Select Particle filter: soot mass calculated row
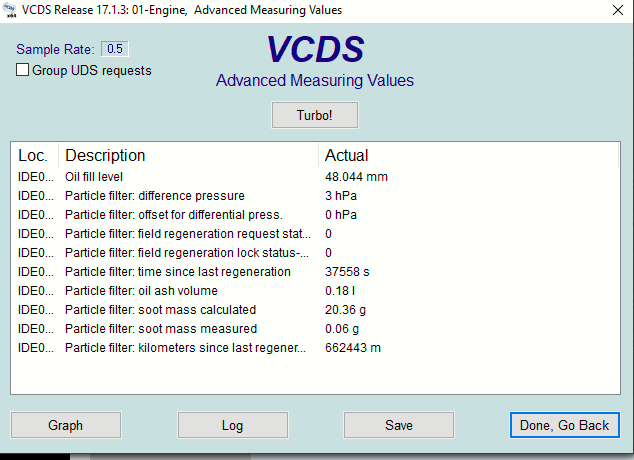This screenshot has width=634, height=460. (315, 310)
